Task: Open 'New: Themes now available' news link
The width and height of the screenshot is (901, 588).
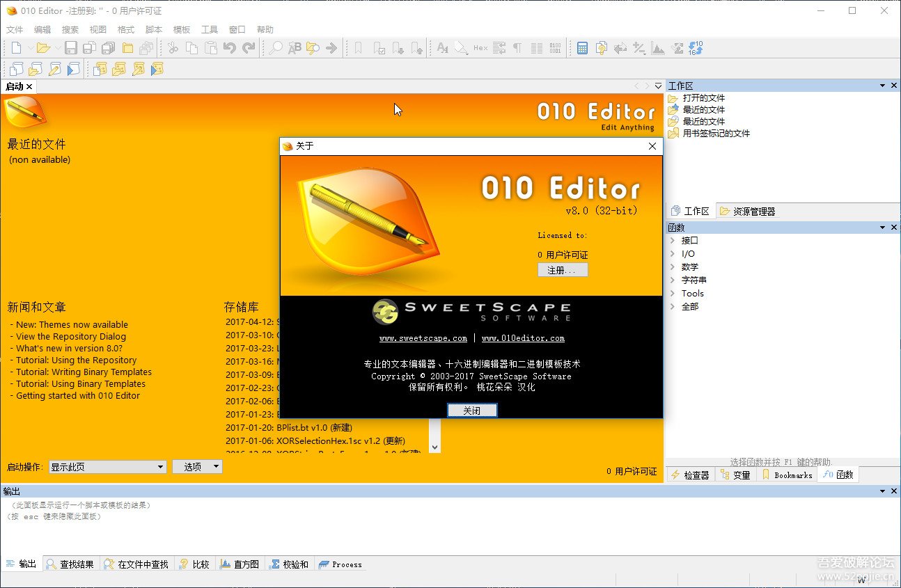Action: [x=72, y=325]
